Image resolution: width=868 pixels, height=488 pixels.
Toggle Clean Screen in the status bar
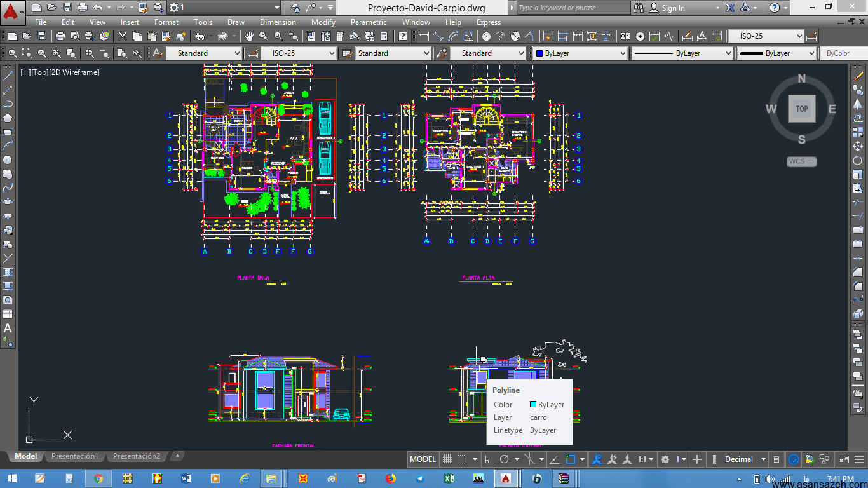click(x=844, y=459)
